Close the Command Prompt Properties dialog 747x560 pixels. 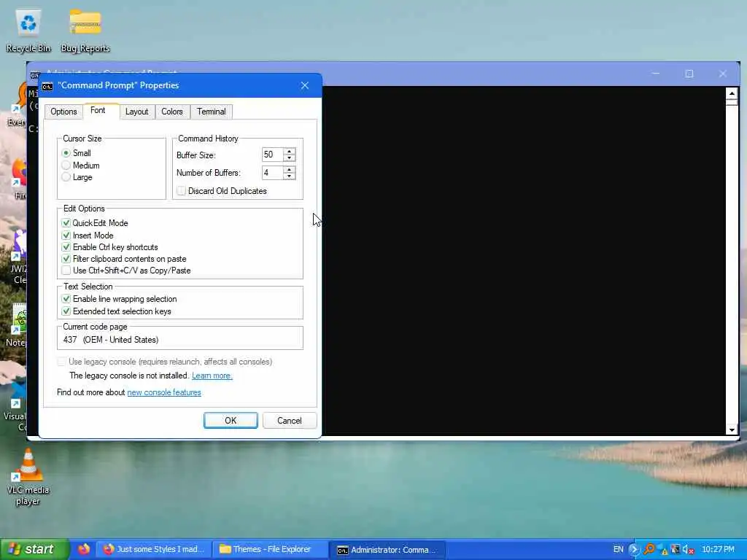pyautogui.click(x=305, y=86)
